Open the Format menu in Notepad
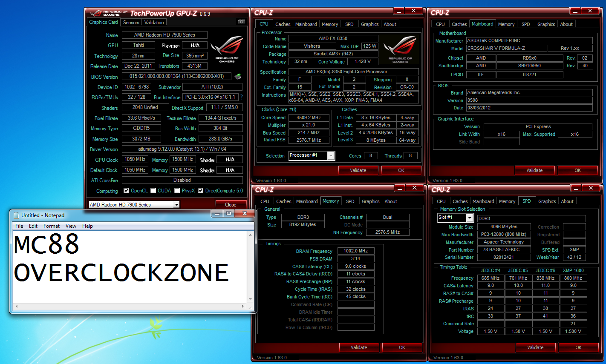Screen dimensions: 606x364 52,226
